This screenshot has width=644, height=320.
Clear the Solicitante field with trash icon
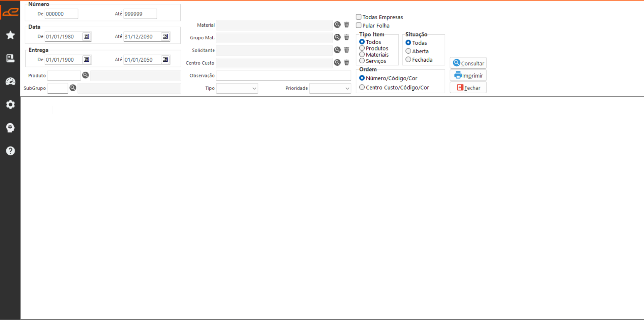coord(346,50)
